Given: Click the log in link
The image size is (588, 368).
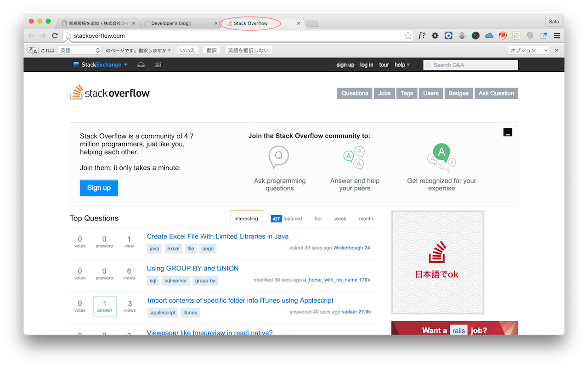Looking at the screenshot, I should 367,65.
